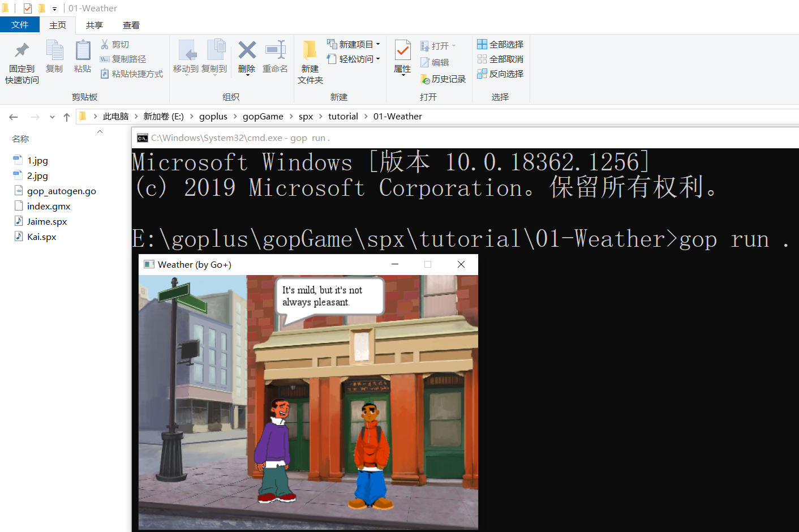Viewport: 799px width, 532px height.
Task: Go back in Explorer navigation
Action: pos(14,117)
